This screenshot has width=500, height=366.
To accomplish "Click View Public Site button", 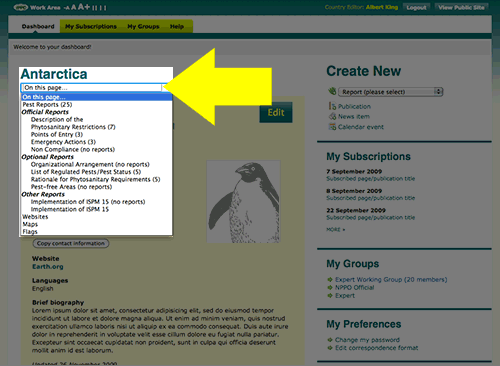I will click(x=461, y=7).
